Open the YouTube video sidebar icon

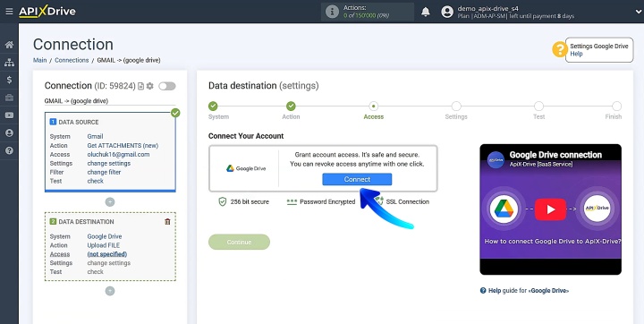[9, 115]
